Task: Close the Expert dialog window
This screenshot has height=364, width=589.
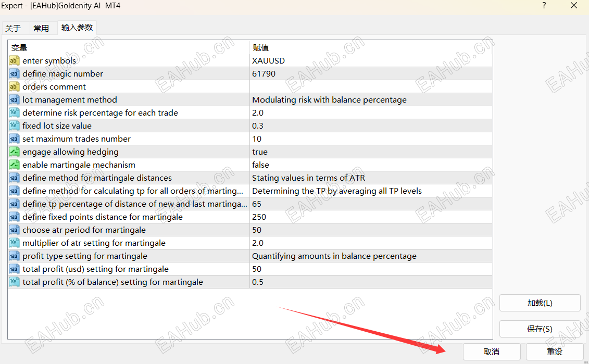Action: coord(573,6)
